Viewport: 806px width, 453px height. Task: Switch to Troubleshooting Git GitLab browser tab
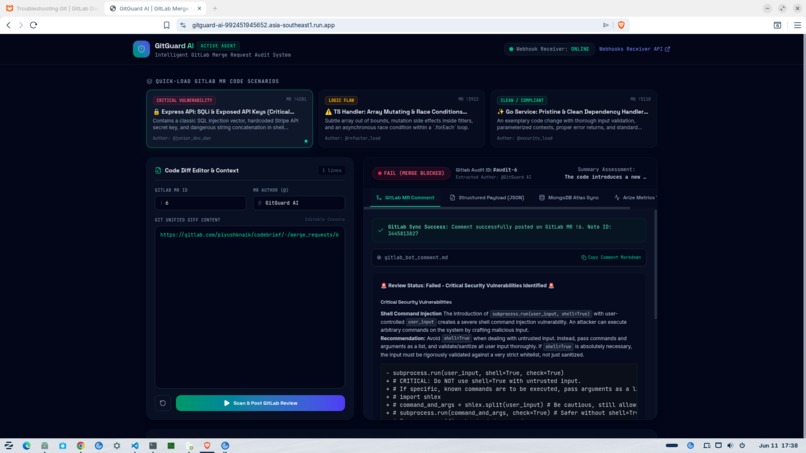(x=51, y=8)
